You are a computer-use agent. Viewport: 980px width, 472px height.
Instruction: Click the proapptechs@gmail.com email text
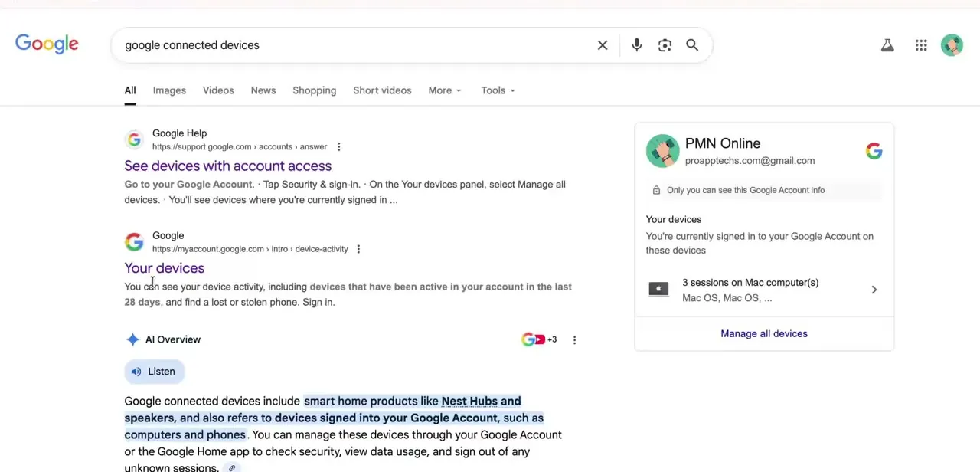click(x=750, y=161)
